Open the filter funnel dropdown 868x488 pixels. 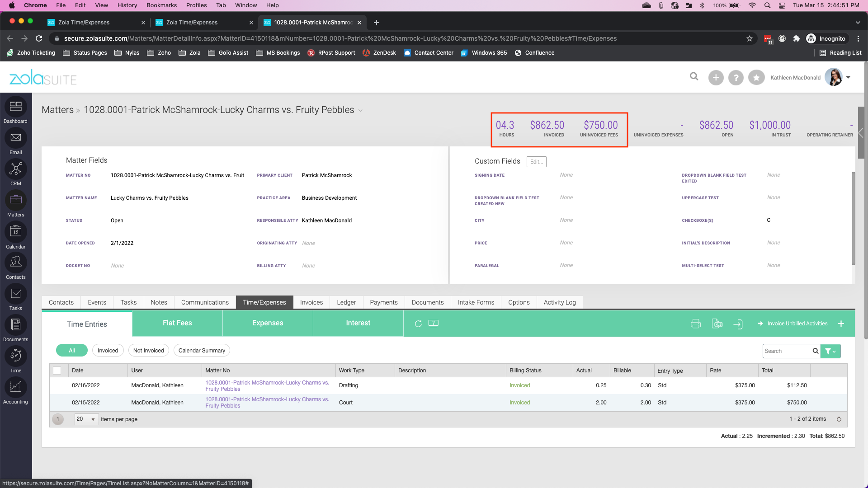(x=830, y=351)
